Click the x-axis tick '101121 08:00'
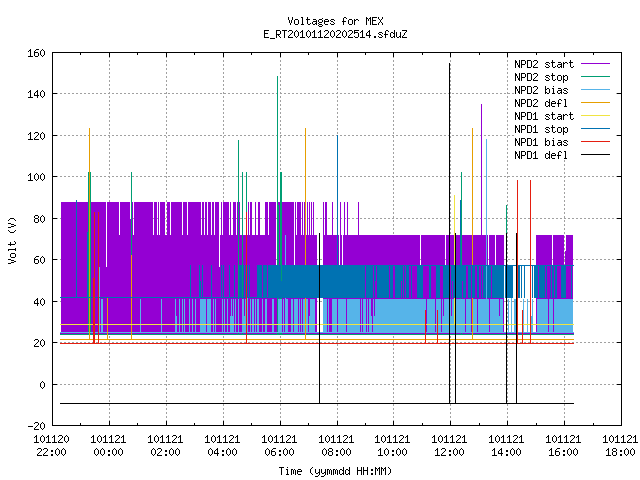 336,446
